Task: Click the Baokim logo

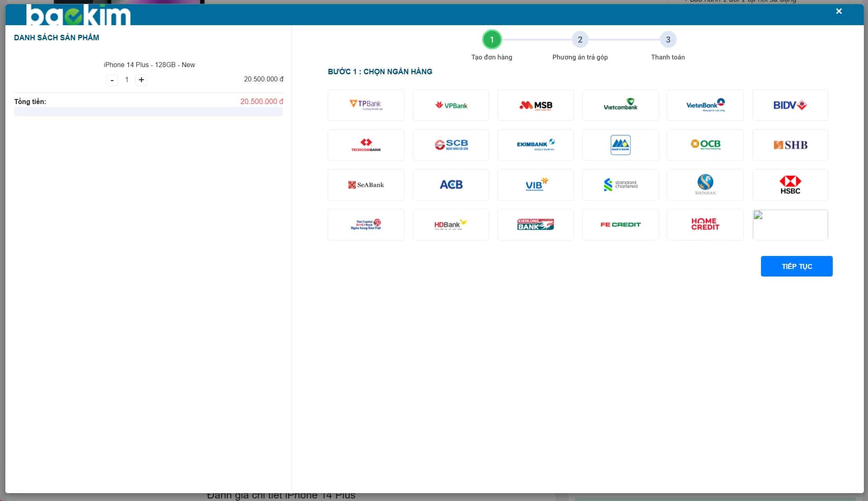Action: click(x=78, y=15)
